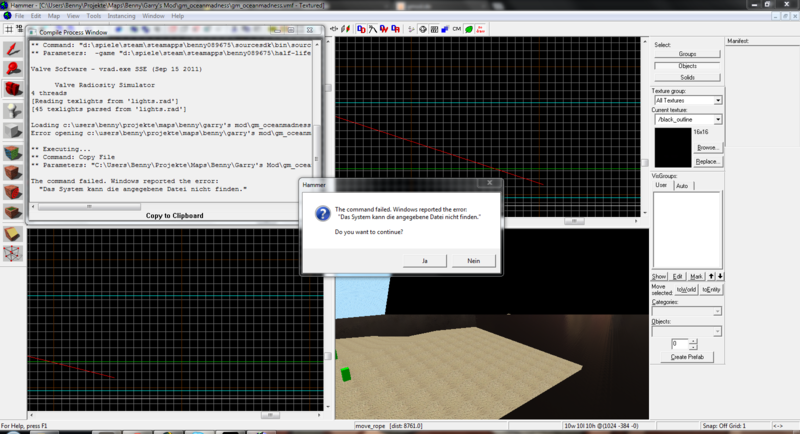The width and height of the screenshot is (800, 434).
Task: Open the Instancing menu
Action: 122,17
